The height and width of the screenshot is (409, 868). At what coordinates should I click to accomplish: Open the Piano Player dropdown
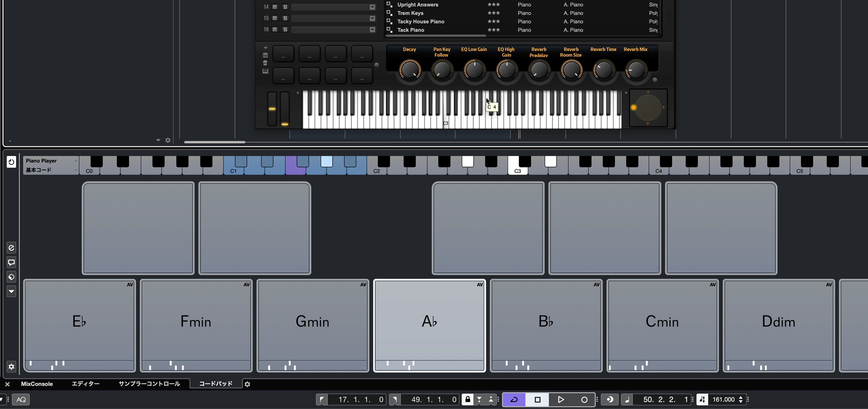(51, 161)
